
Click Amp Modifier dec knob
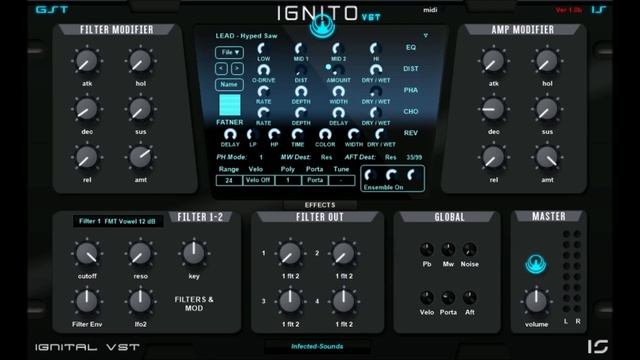pyautogui.click(x=493, y=109)
